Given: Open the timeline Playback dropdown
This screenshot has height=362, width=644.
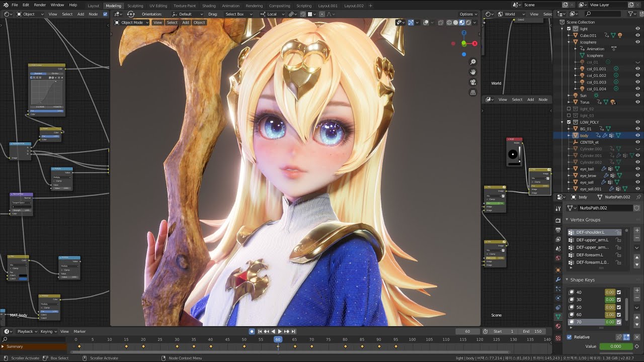Looking at the screenshot, I should click(x=27, y=331).
